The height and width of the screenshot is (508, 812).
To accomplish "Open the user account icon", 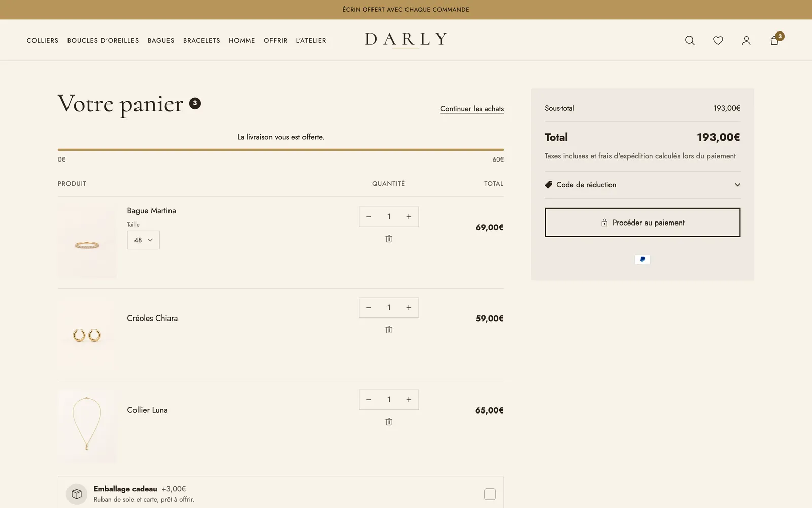I will (x=746, y=40).
